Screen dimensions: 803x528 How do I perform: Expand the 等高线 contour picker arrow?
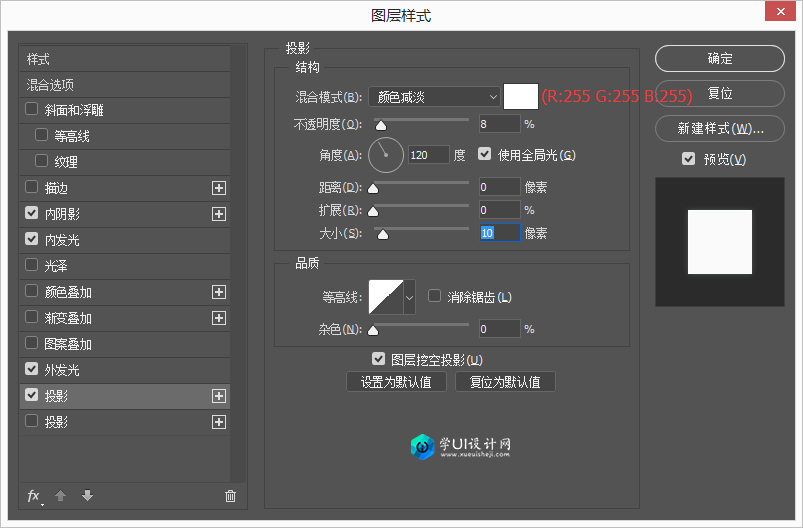pos(409,297)
